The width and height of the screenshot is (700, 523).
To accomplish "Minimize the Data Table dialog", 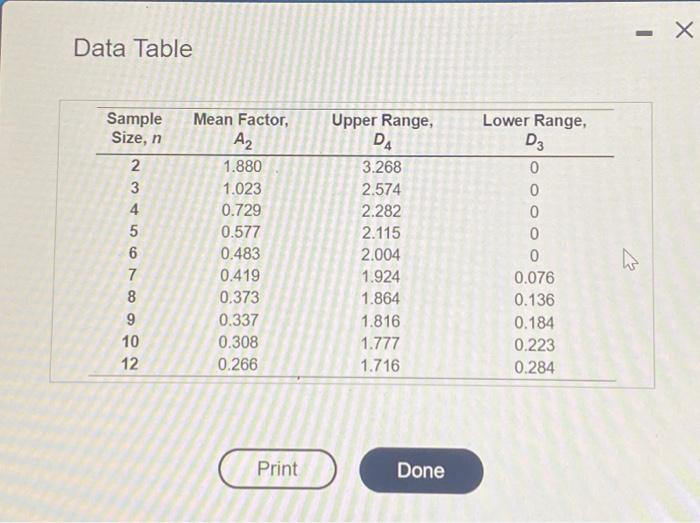I will click(644, 33).
